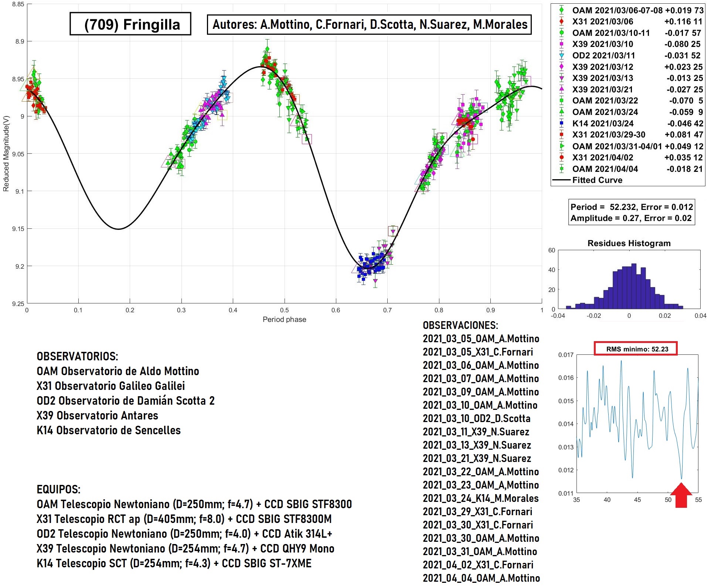
Task: Click the Reduced Magnitude(V) axis label
Action: (x=6, y=153)
